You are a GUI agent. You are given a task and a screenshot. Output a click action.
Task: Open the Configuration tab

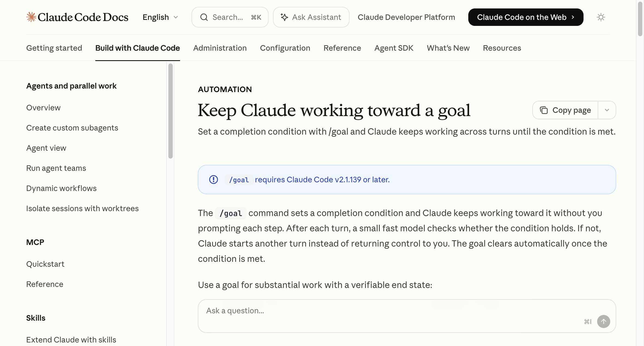pyautogui.click(x=285, y=48)
